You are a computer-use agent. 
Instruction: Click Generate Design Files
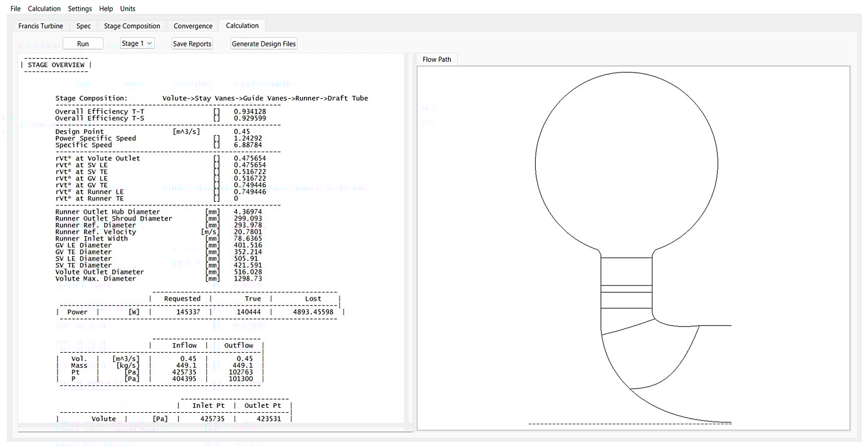[263, 43]
